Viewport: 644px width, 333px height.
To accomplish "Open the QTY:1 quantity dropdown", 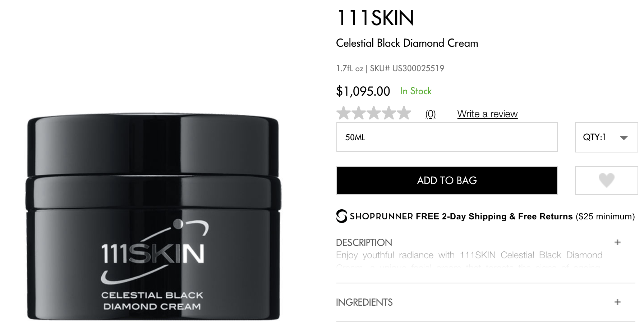I will 606,137.
